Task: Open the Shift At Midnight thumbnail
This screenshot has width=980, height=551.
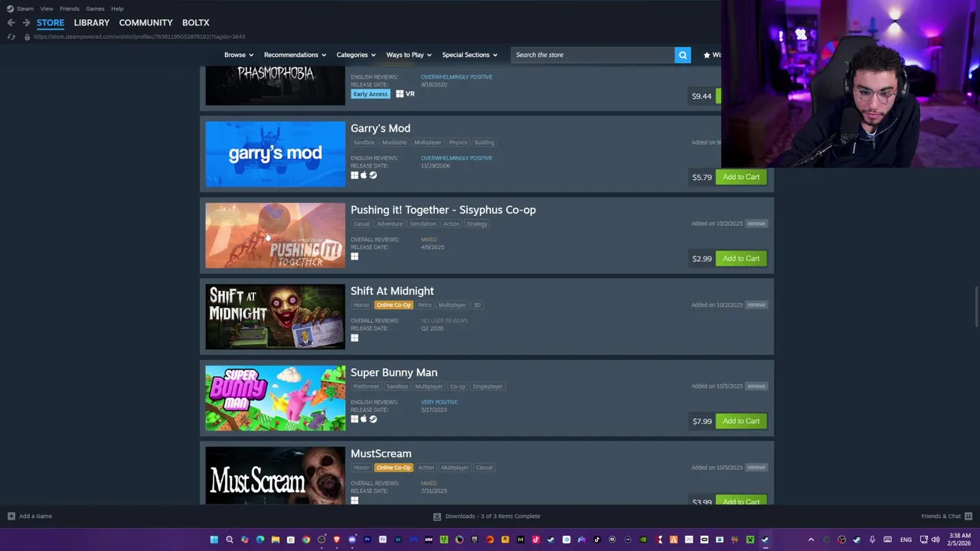Action: coord(275,317)
